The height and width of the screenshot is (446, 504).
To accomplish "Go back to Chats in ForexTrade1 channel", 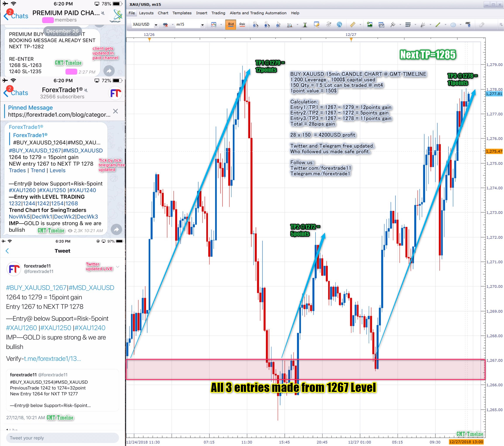I will [x=16, y=93].
